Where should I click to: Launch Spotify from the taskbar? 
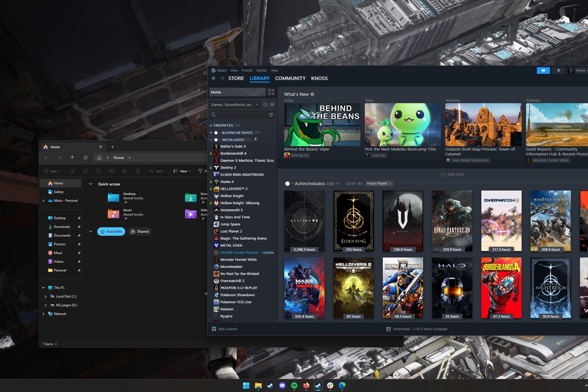(x=294, y=386)
